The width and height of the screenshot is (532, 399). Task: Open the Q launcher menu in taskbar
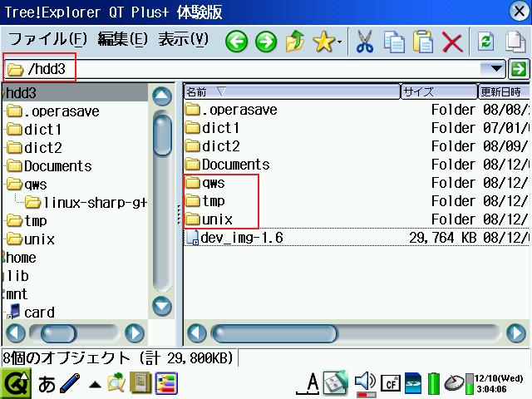point(16,384)
